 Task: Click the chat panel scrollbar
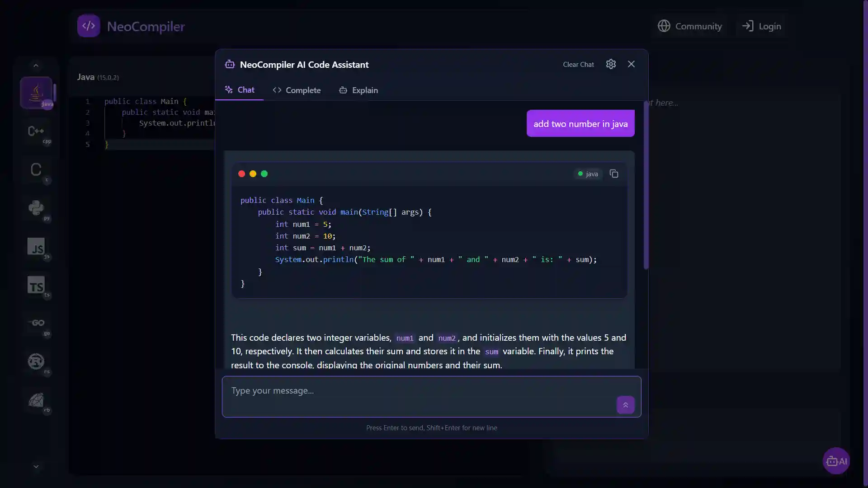646,185
